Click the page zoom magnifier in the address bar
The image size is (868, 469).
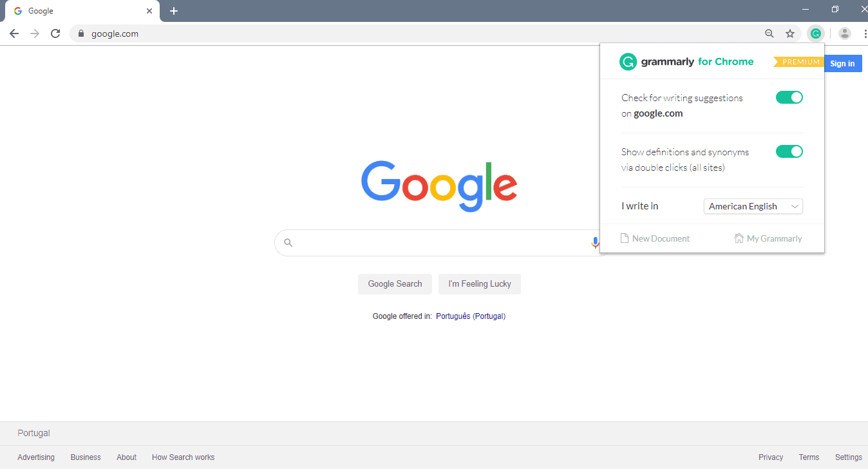coord(769,33)
